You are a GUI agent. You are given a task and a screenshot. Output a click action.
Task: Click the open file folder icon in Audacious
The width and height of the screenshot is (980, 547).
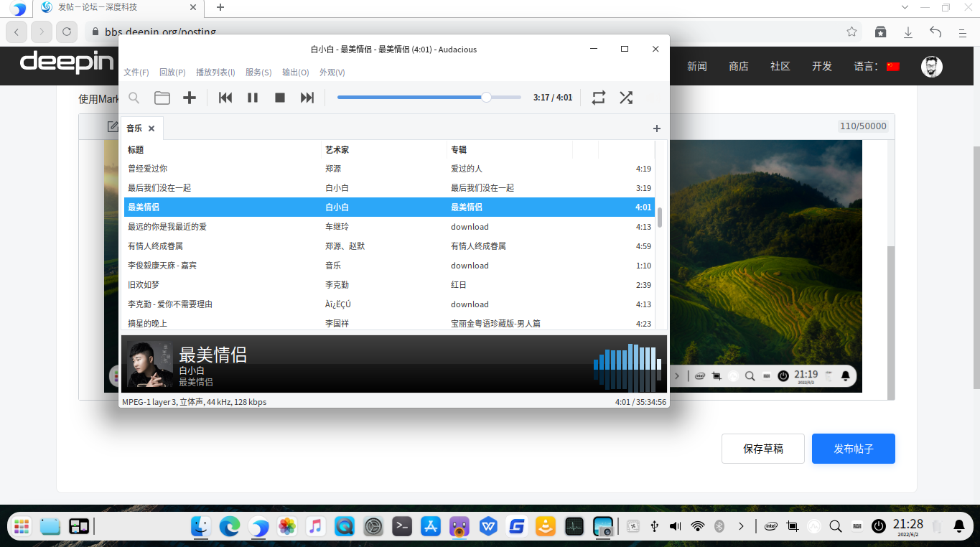point(162,98)
